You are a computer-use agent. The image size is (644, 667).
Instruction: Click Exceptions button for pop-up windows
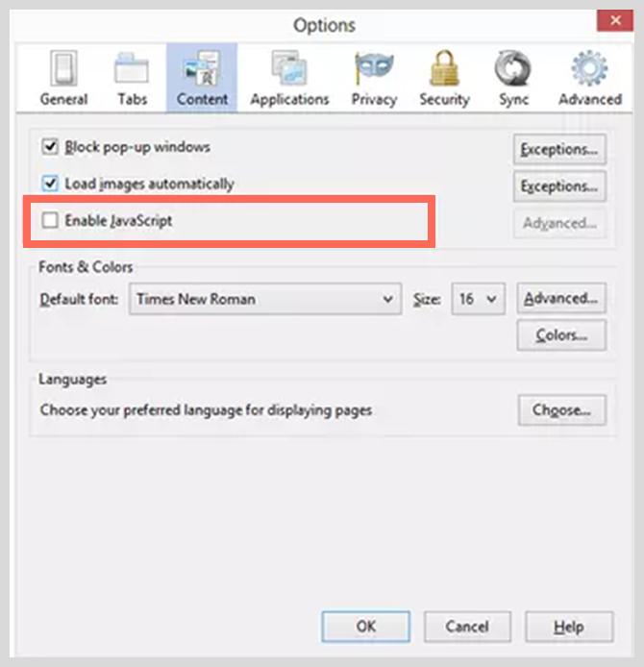pyautogui.click(x=559, y=149)
